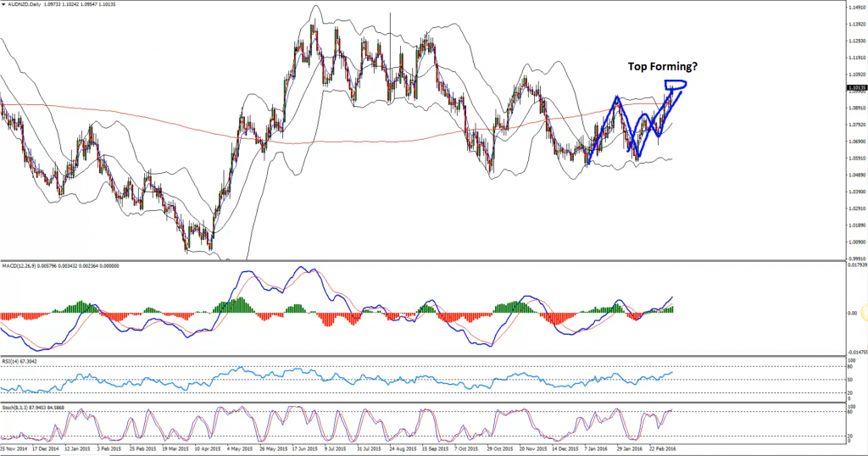Click the 22 Feb 2016 date label

tap(662, 449)
